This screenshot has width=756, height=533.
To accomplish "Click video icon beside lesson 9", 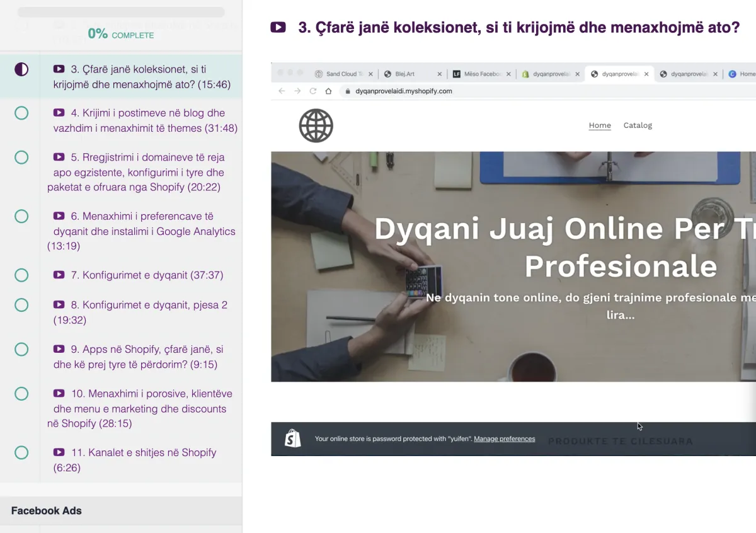I will point(59,349).
